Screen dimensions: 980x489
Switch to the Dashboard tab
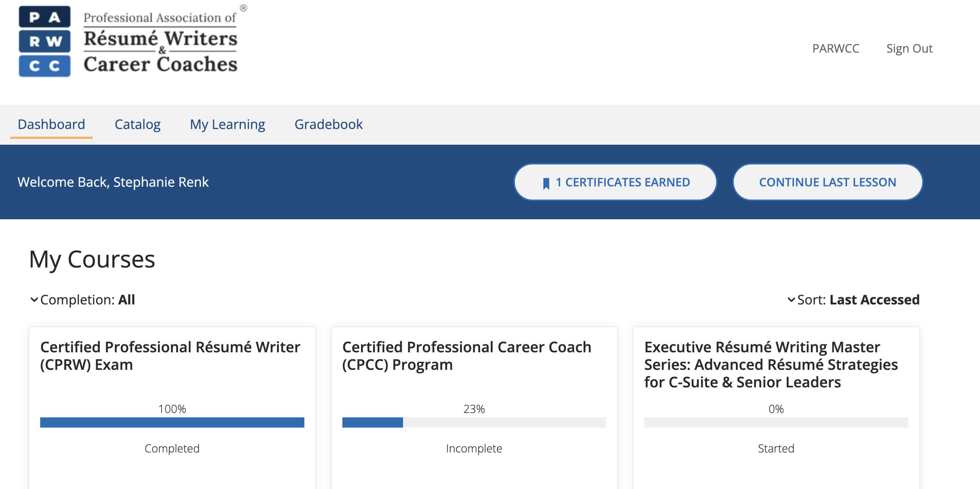pyautogui.click(x=52, y=124)
